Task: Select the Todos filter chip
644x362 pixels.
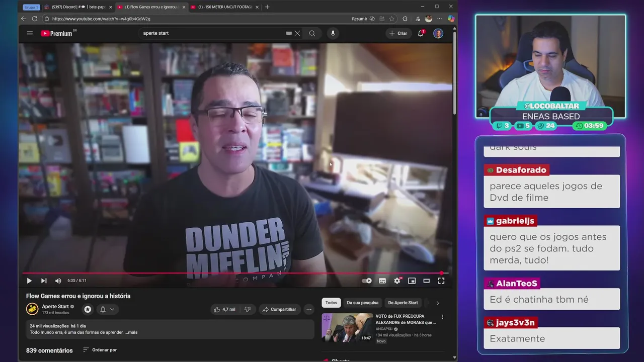Action: point(331,303)
